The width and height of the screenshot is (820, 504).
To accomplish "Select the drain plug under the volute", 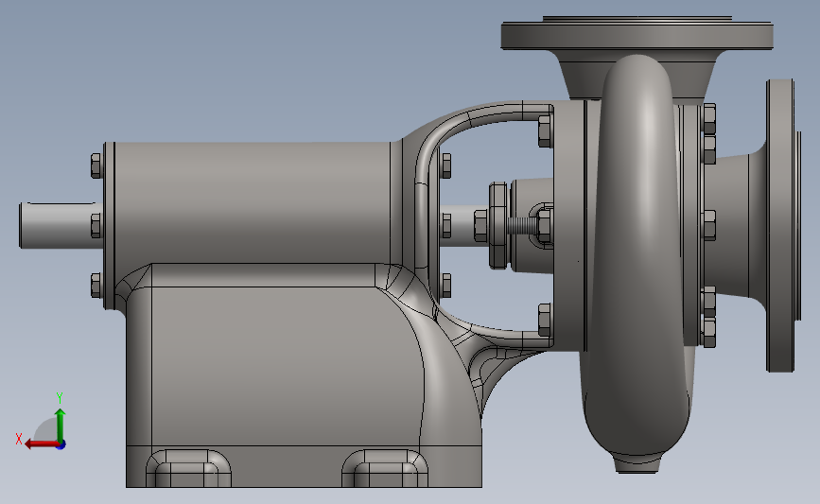I will point(637,464).
